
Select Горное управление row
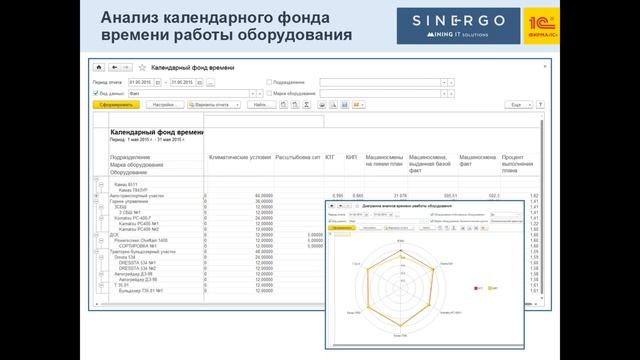[x=129, y=201]
